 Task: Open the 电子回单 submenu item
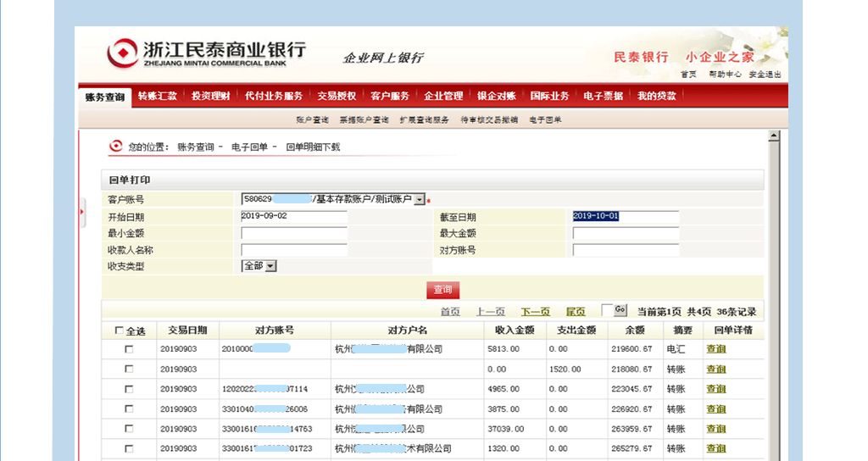click(x=545, y=119)
